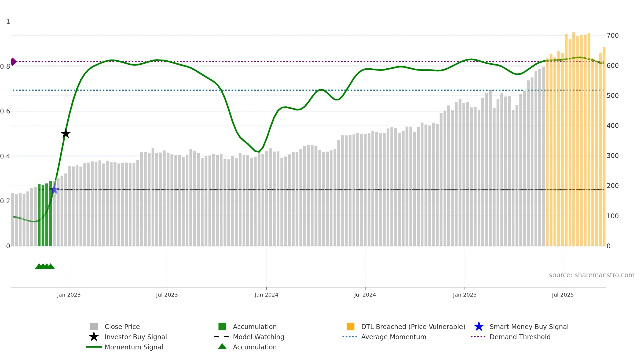
Task: Click the blue star icon in legend
Action: (x=478, y=327)
